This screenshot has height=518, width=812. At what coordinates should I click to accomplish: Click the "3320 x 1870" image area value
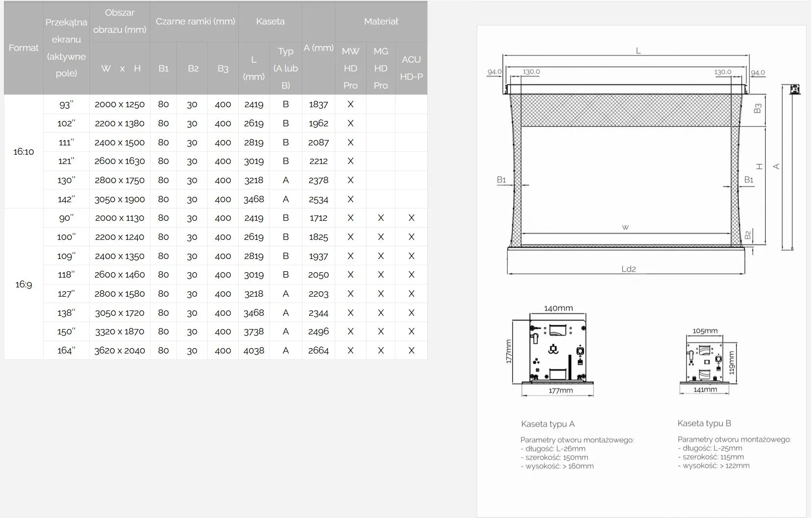120,331
